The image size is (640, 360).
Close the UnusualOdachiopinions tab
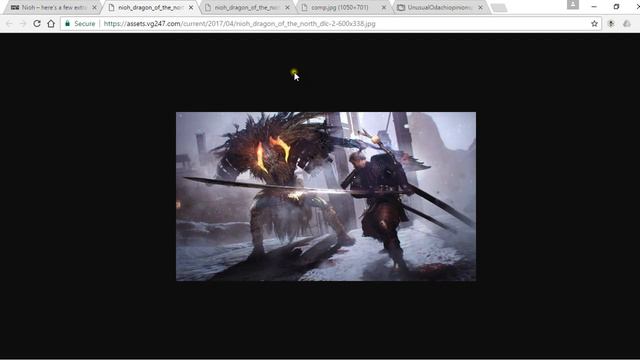click(480, 7)
